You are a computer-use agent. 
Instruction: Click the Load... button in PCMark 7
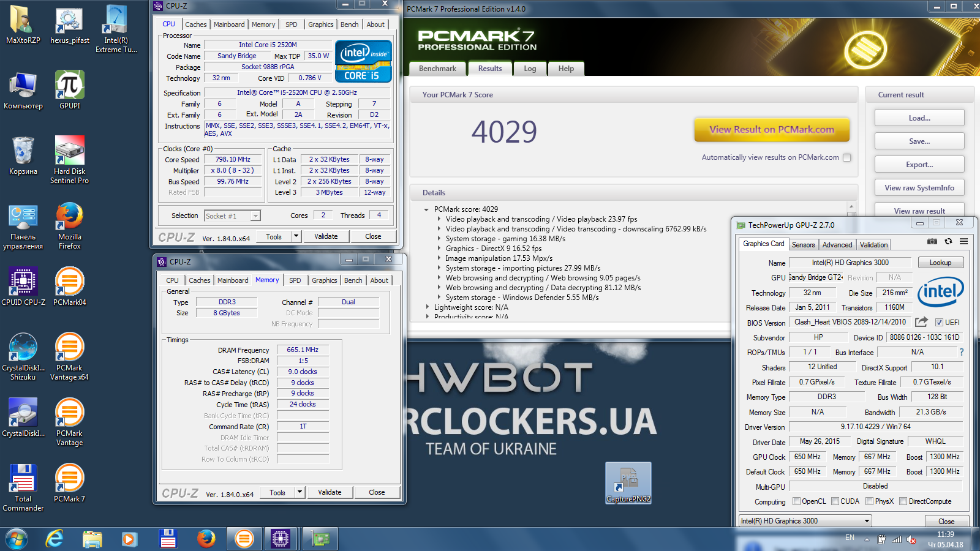pyautogui.click(x=919, y=118)
